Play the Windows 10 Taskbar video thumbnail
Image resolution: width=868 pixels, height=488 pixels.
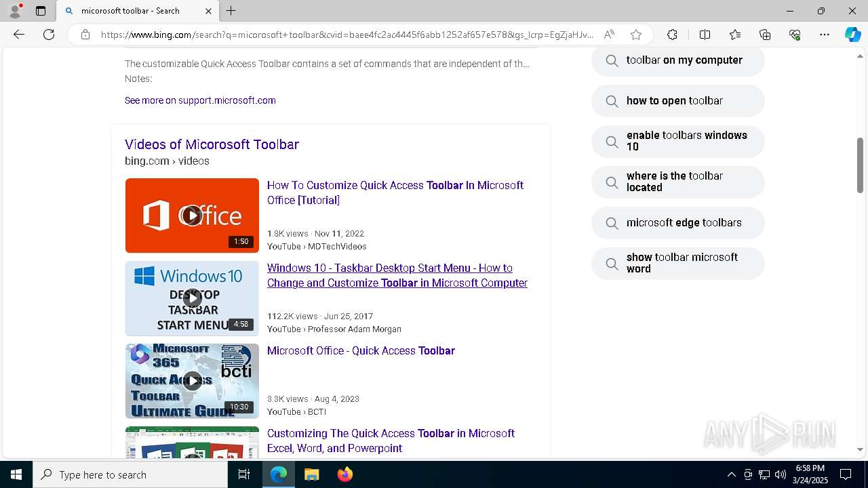click(192, 298)
